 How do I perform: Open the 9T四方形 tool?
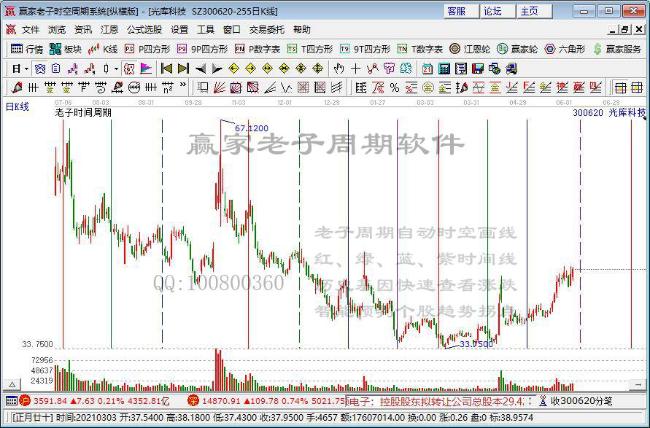point(365,49)
